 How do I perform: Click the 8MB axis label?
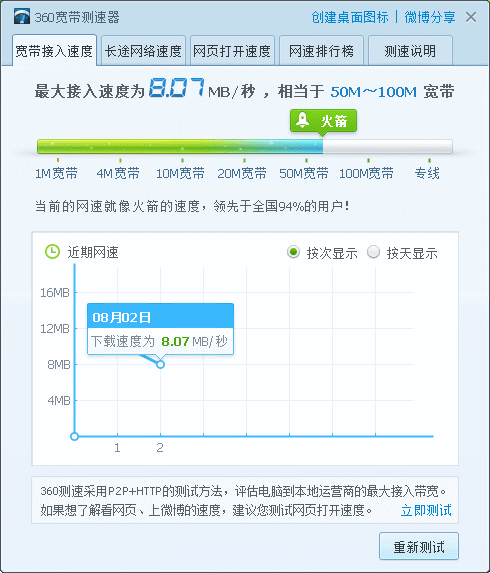coord(59,364)
